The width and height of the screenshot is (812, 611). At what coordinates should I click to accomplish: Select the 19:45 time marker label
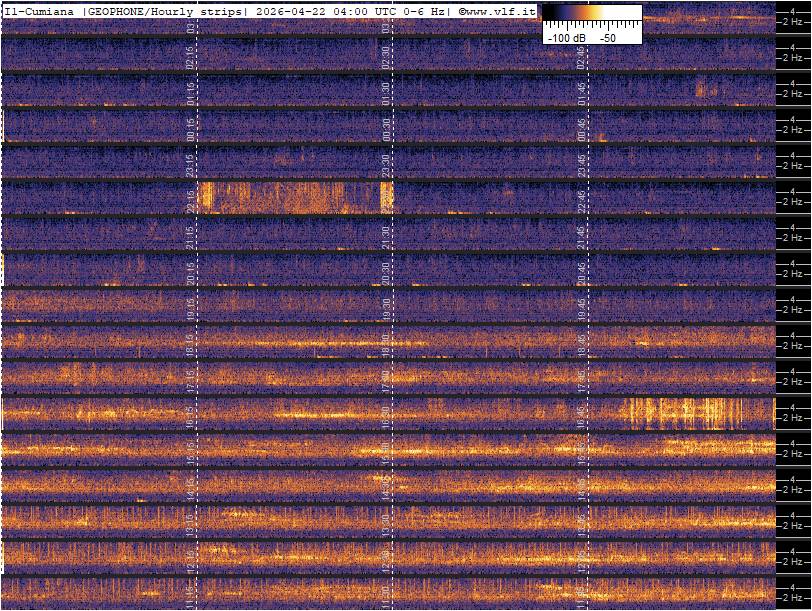(581, 308)
